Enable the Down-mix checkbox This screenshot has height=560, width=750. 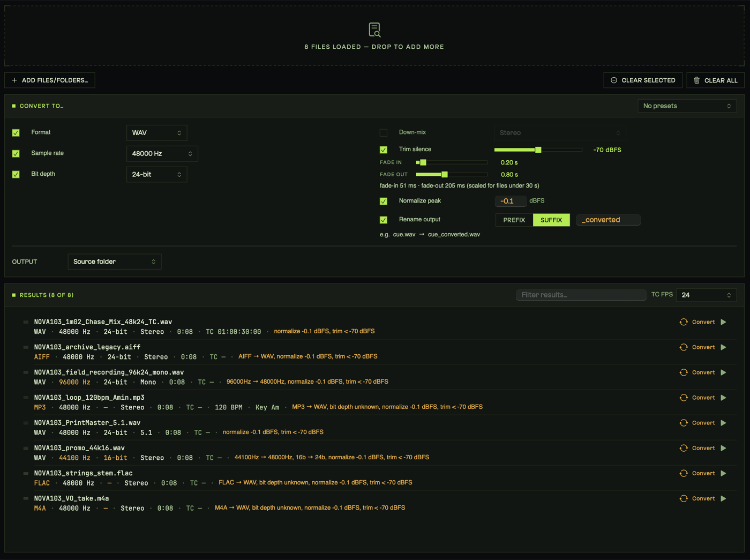point(384,133)
